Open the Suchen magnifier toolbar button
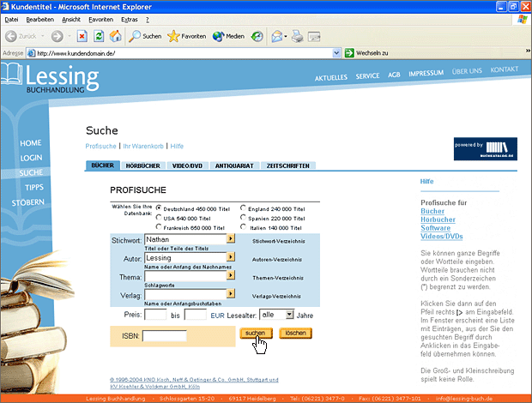 coord(145,36)
